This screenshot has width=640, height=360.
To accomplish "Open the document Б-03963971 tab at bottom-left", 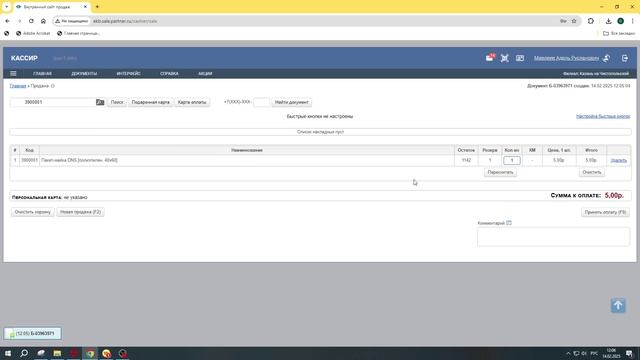I will click(x=33, y=333).
